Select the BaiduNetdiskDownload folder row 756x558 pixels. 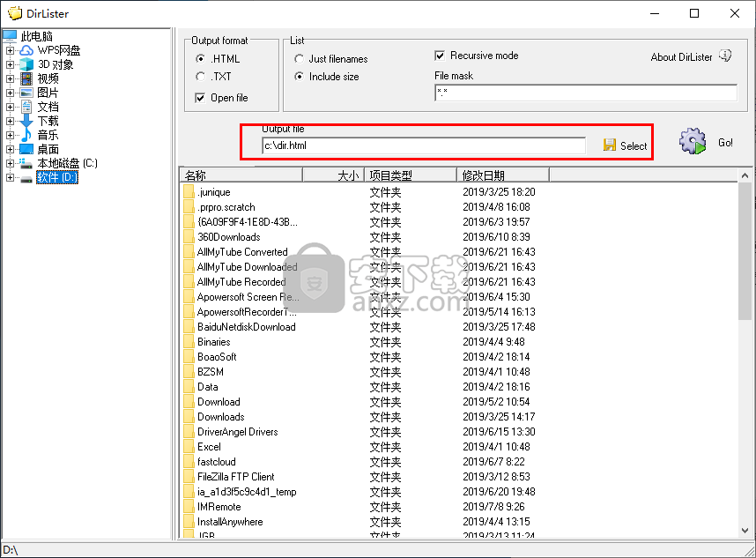pos(247,327)
